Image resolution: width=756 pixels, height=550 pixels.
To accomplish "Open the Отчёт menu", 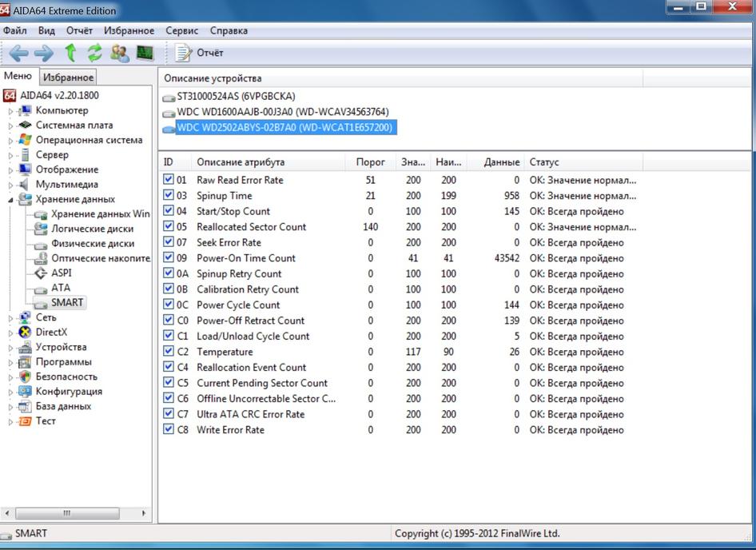I will tap(80, 31).
